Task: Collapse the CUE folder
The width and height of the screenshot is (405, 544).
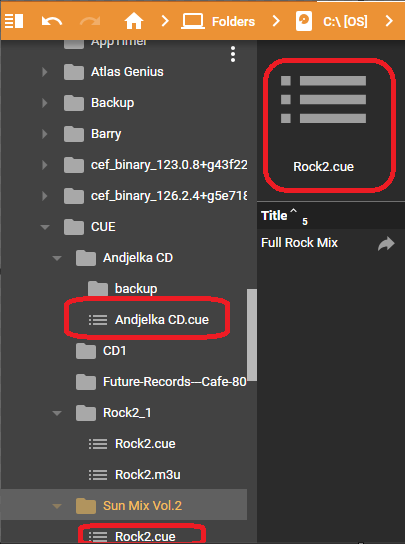Action: click(x=45, y=227)
